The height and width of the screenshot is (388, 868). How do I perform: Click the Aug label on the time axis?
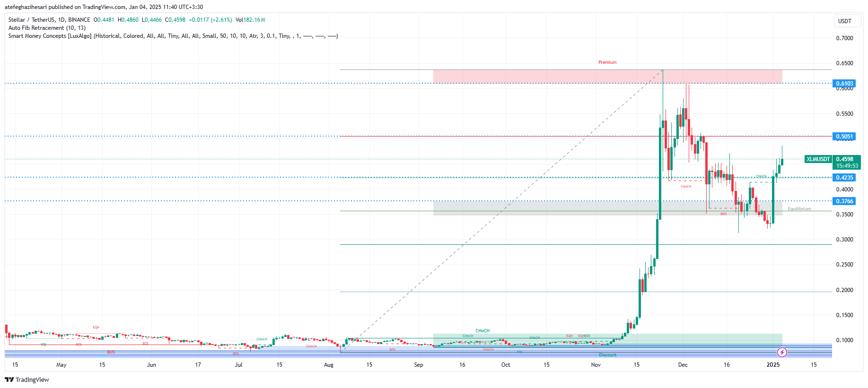coord(329,365)
